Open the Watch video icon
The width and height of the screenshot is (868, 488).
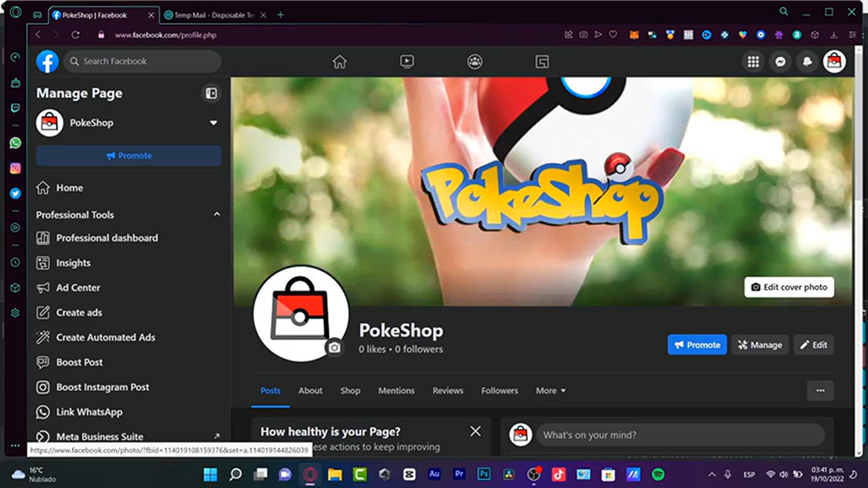pos(407,61)
